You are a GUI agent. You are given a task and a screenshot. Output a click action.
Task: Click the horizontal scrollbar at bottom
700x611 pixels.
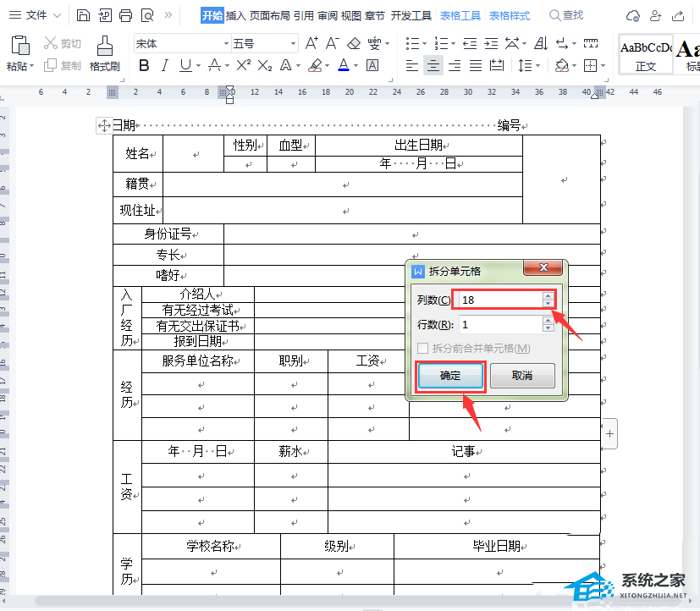click(357, 601)
